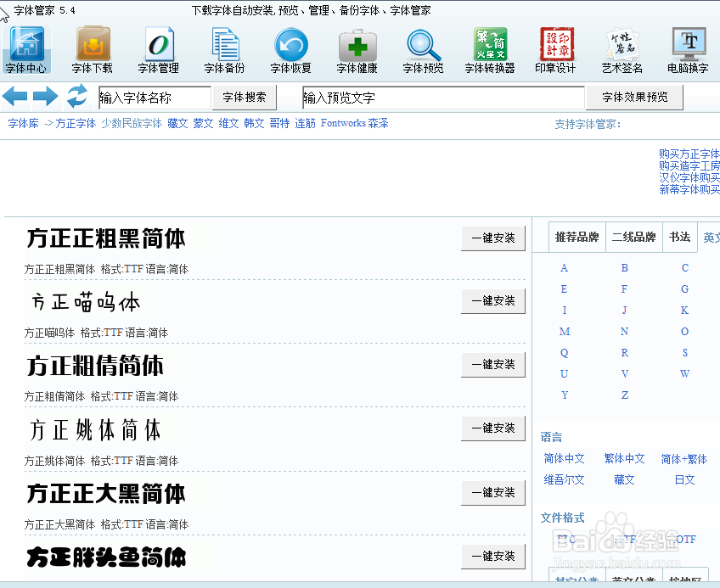This screenshot has height=588, width=720.
Task: Filter fonts by letter K
Action: coord(684,311)
